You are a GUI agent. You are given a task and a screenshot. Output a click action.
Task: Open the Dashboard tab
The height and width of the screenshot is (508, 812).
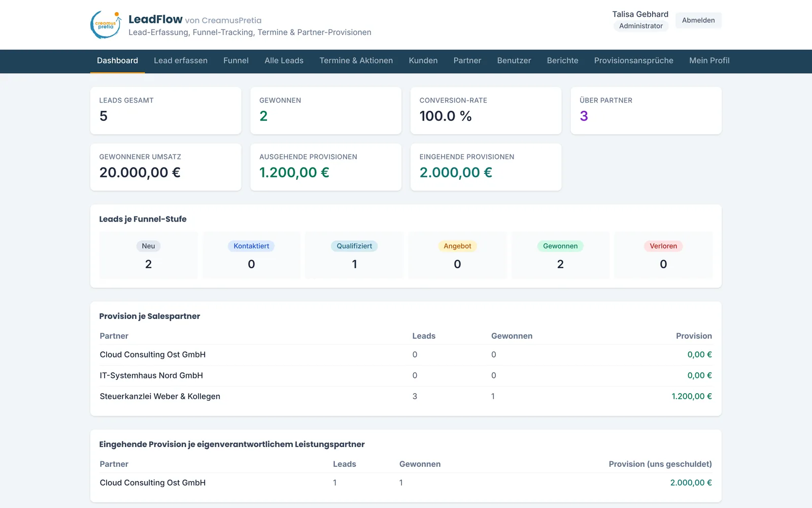117,60
